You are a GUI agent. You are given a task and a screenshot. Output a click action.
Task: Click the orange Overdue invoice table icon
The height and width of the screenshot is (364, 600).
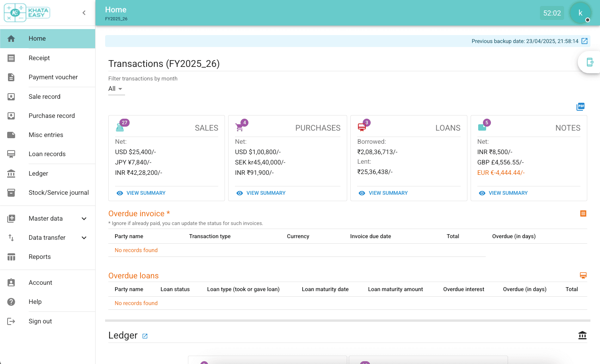click(x=583, y=213)
